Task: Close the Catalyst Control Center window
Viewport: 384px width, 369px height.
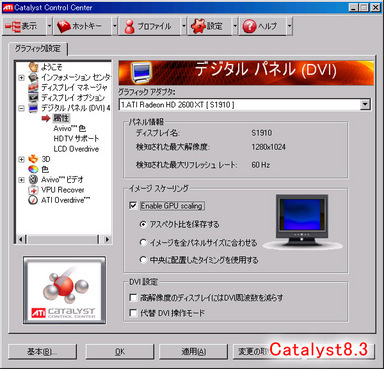Action: tap(376, 7)
